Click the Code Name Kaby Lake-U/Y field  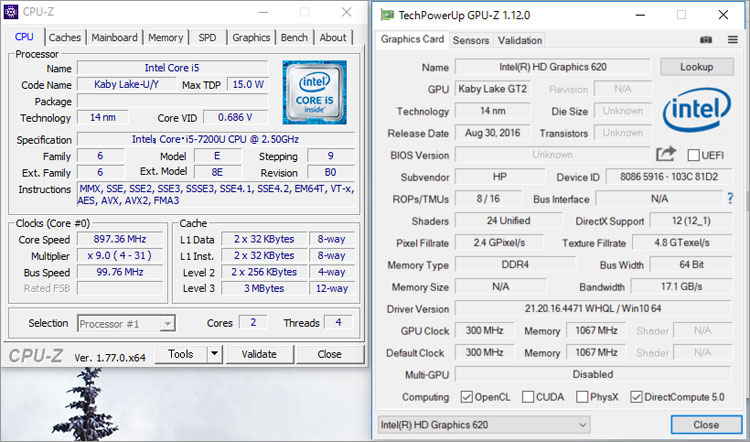[127, 85]
